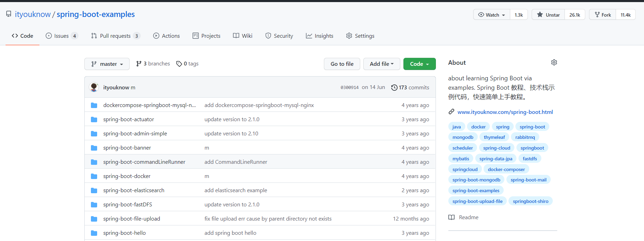Open the www.ityouknow.com/spring-boot.html link

pyautogui.click(x=505, y=112)
